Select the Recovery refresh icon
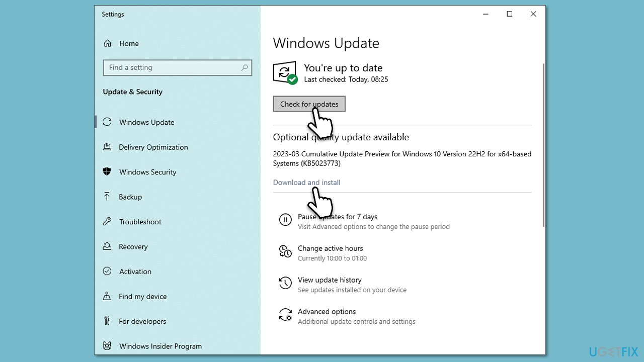Screen dimensions: 644x362 pos(107,246)
